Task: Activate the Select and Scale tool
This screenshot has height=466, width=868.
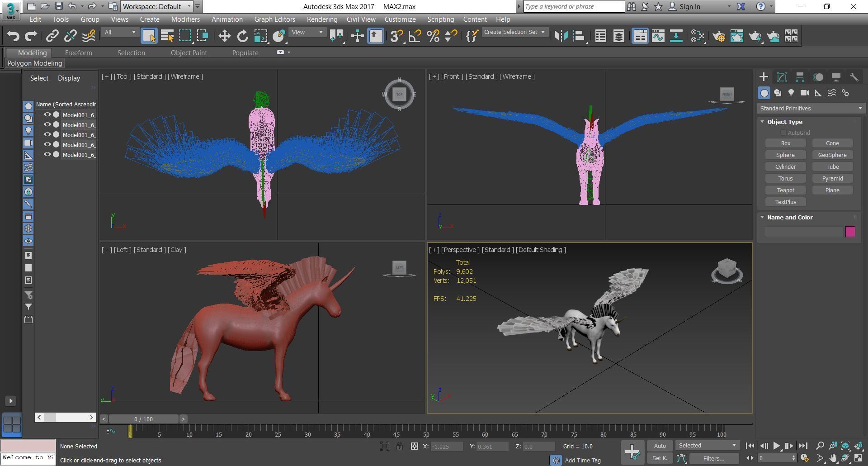Action: click(260, 36)
